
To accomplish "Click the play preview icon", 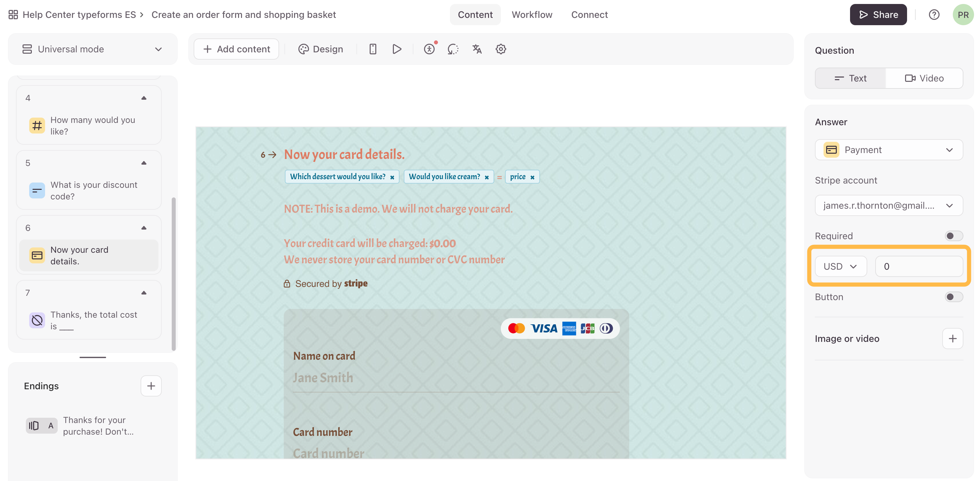I will (x=397, y=49).
